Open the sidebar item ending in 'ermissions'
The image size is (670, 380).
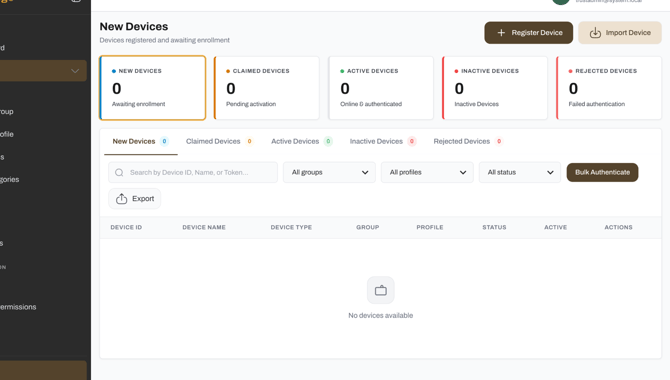coord(18,307)
